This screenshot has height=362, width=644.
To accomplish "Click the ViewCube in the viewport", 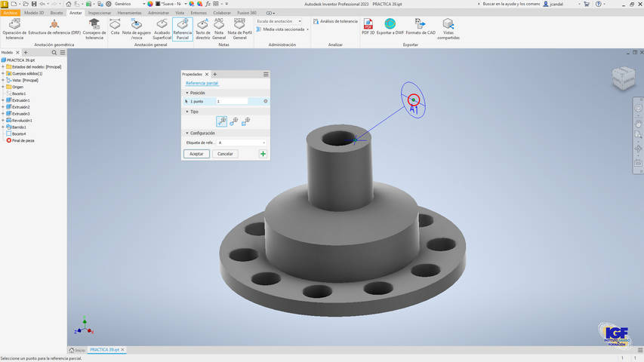I will click(x=624, y=78).
